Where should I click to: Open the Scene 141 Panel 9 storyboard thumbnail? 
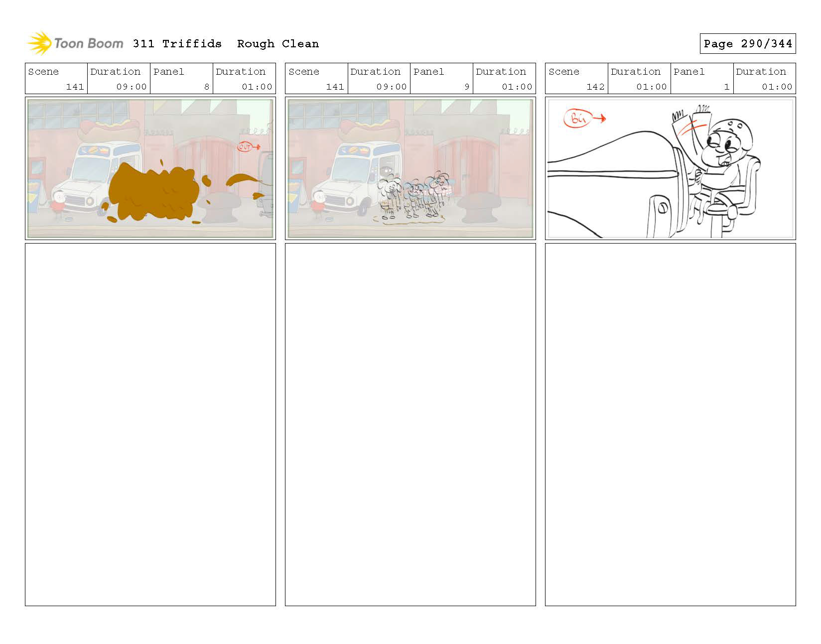pyautogui.click(x=410, y=168)
